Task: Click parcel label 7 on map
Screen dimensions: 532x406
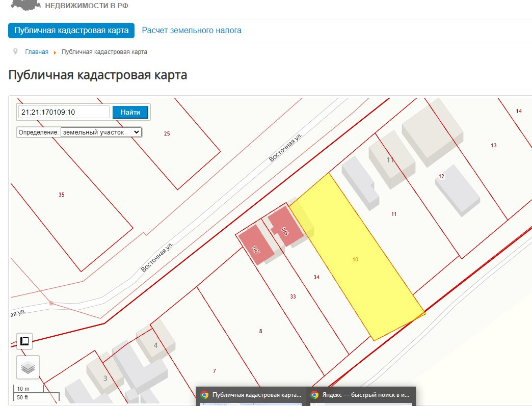Action: pyautogui.click(x=215, y=371)
